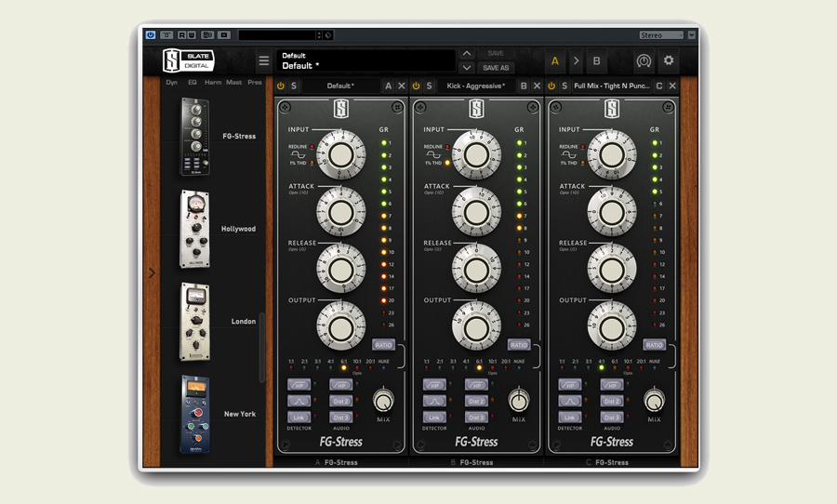The width and height of the screenshot is (837, 504).
Task: Click the Mix knob on slot C
Action: [655, 401]
